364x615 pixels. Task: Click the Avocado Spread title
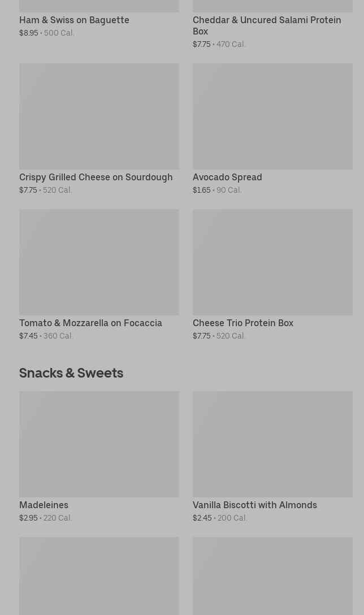tap(227, 177)
